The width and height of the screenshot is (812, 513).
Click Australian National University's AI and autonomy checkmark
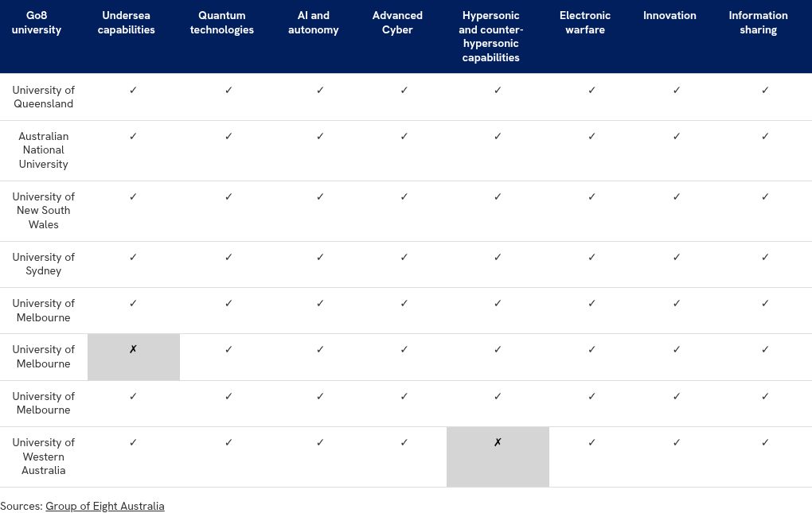click(320, 136)
